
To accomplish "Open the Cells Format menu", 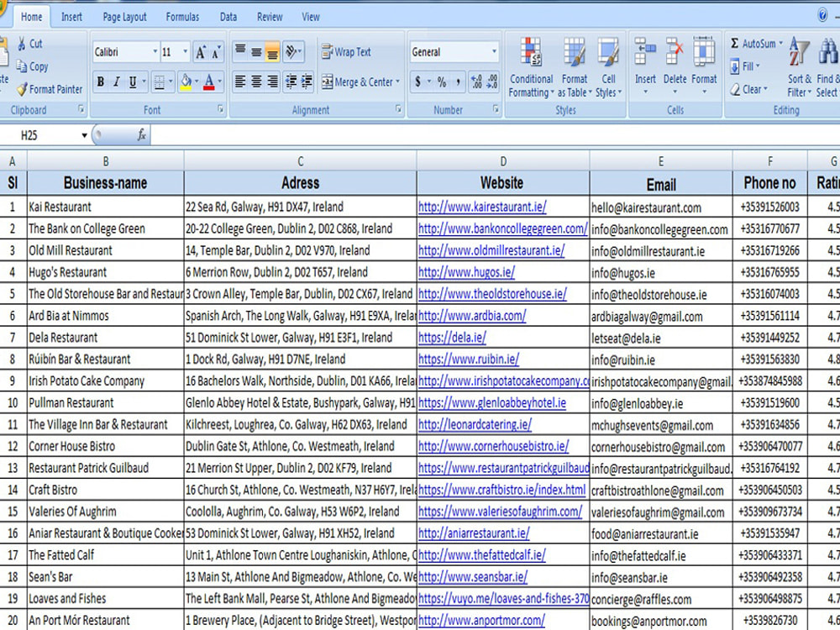I will (x=704, y=66).
